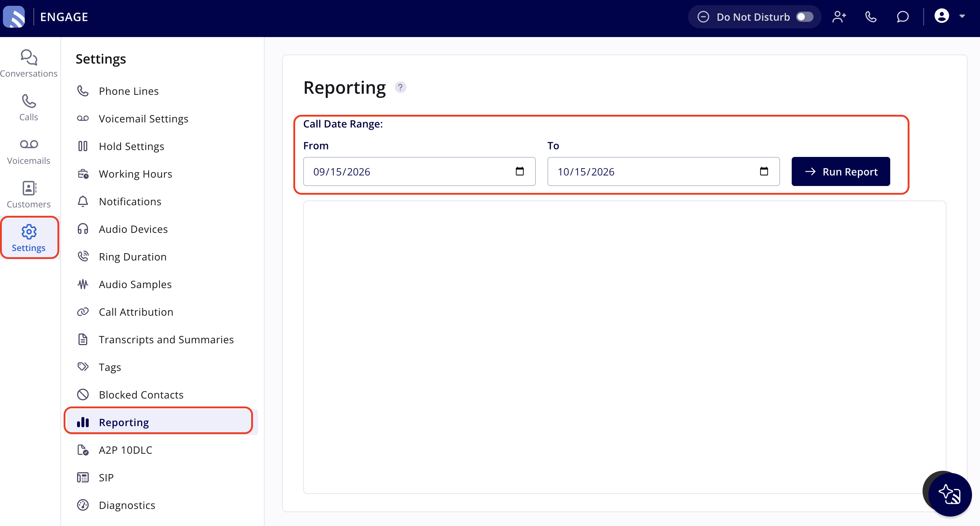This screenshot has width=980, height=526.
Task: Click the Reporting page title
Action: click(x=345, y=88)
